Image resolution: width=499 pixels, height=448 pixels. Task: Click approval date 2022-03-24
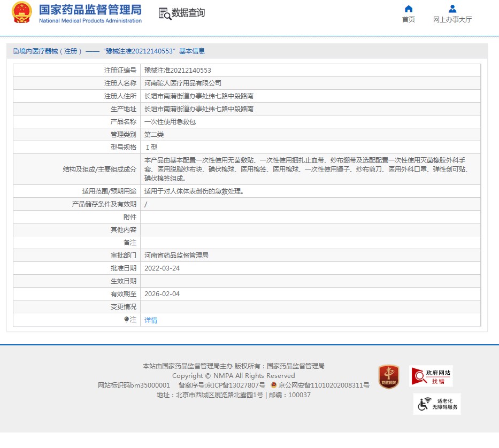[x=162, y=268]
